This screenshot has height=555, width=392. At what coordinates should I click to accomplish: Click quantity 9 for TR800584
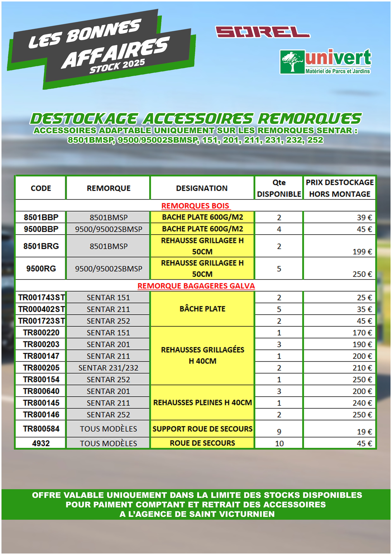click(279, 432)
